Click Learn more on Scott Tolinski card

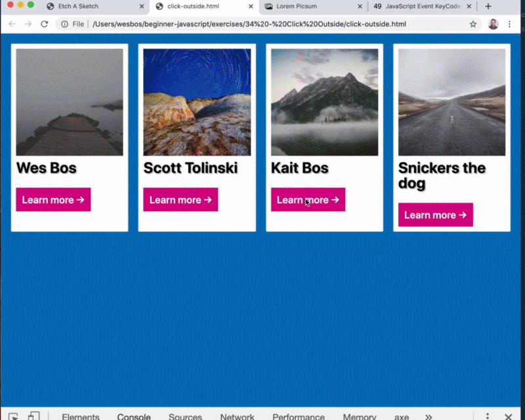(x=180, y=199)
